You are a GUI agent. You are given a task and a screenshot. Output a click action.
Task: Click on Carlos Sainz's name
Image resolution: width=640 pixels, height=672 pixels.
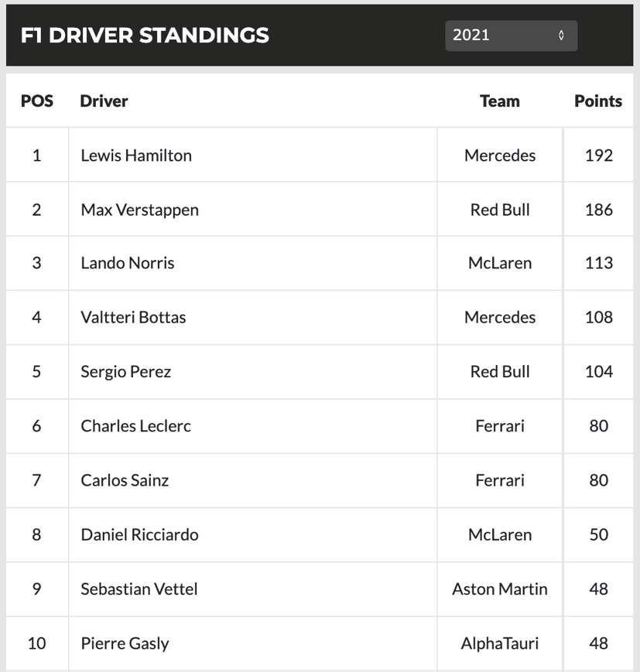coord(125,480)
